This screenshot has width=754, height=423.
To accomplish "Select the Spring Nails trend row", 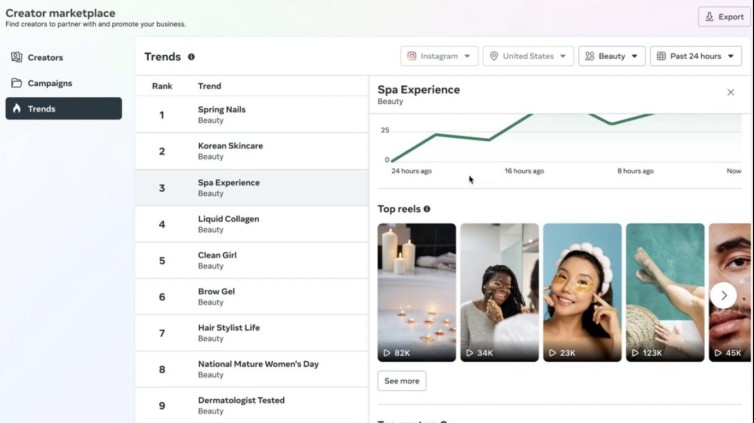I will click(x=252, y=115).
